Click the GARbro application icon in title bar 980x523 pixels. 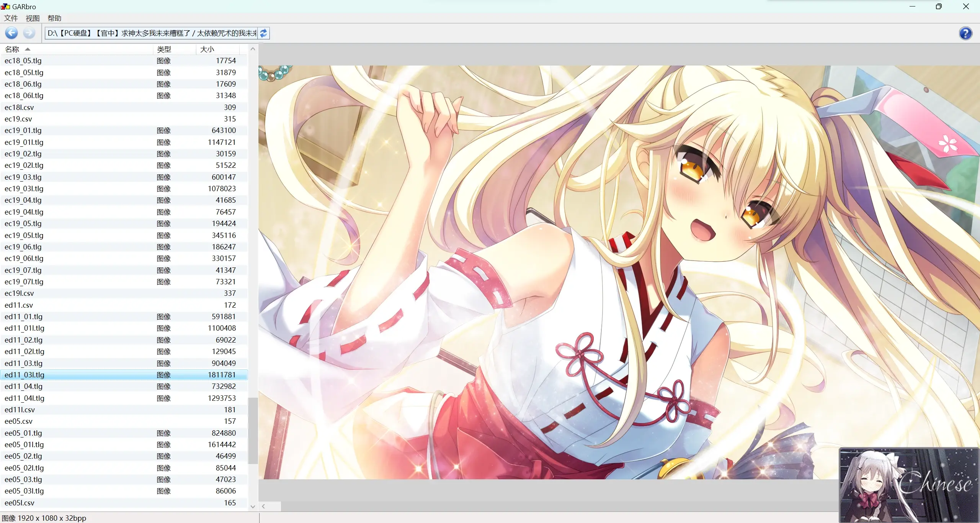(x=5, y=7)
